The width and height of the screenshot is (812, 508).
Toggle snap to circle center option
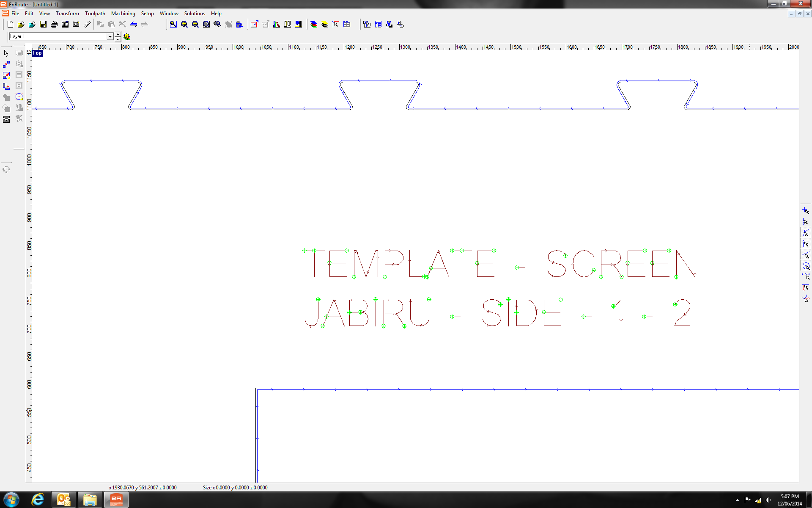[806, 266]
